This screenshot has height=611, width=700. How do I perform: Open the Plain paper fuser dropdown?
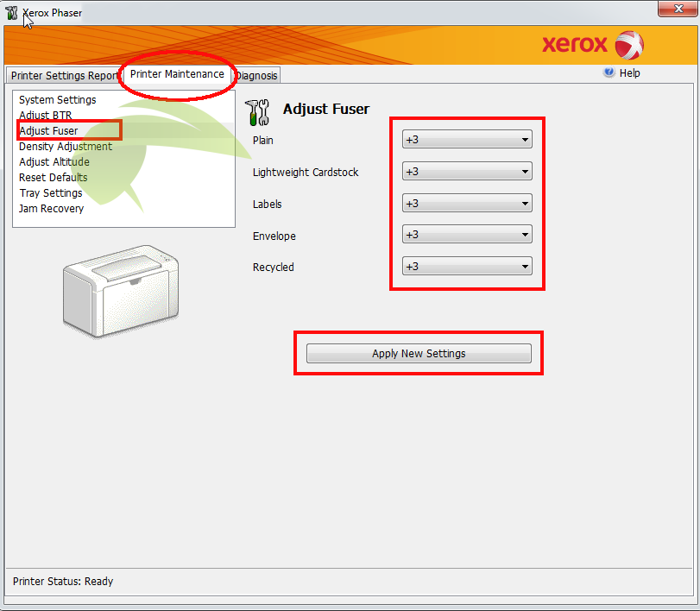pyautogui.click(x=467, y=140)
